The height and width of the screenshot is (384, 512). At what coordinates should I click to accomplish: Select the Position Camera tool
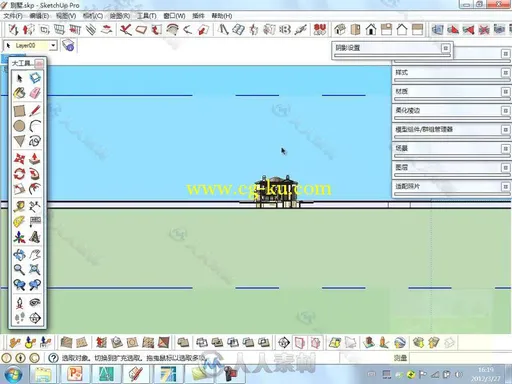point(19,302)
